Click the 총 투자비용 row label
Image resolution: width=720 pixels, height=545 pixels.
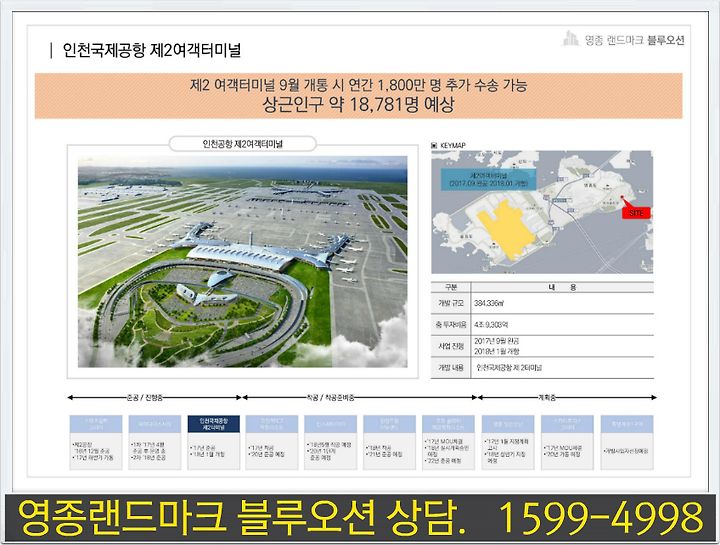(451, 325)
